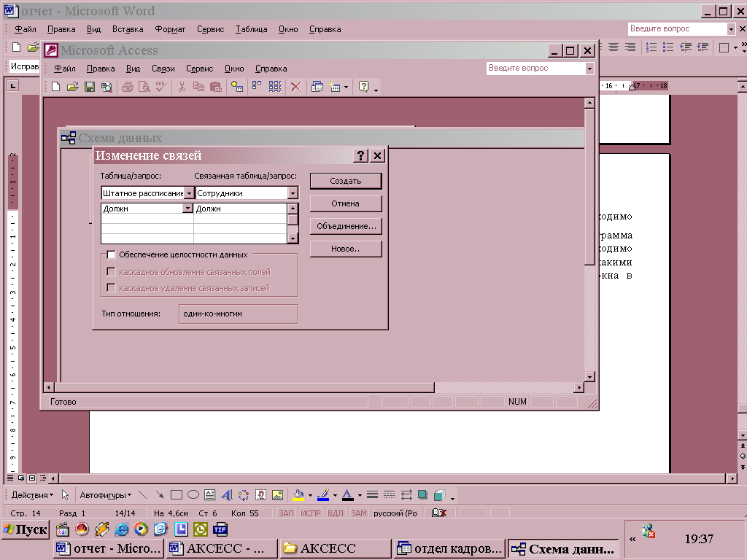Click the Объединение... button
Screen dimensions: 747x560
pos(346,226)
